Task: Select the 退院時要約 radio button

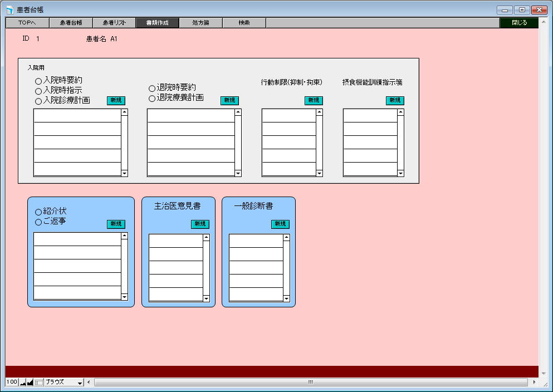Action: click(x=152, y=88)
